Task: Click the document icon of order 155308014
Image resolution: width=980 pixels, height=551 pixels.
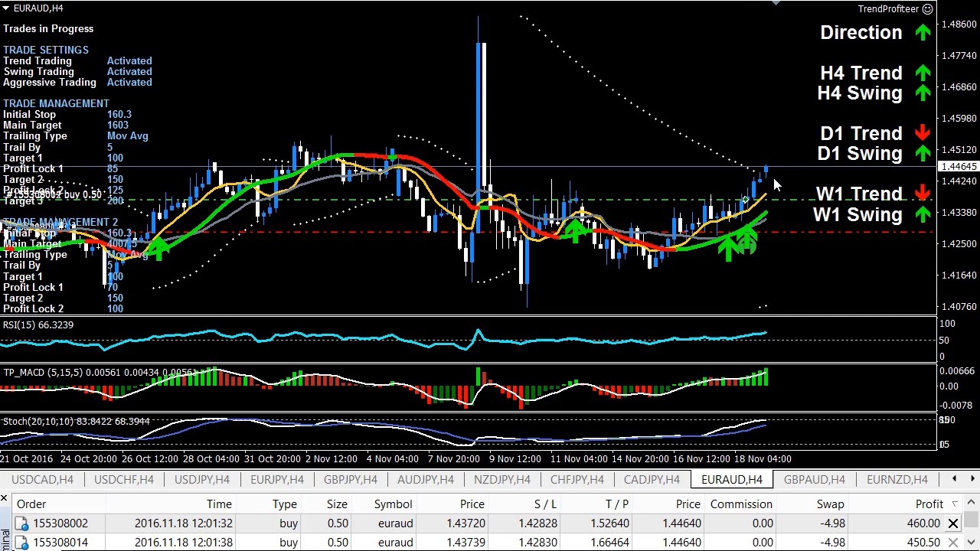Action: (21, 543)
